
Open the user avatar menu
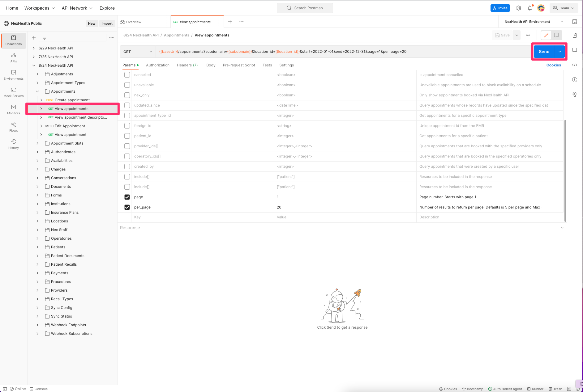[x=541, y=8]
